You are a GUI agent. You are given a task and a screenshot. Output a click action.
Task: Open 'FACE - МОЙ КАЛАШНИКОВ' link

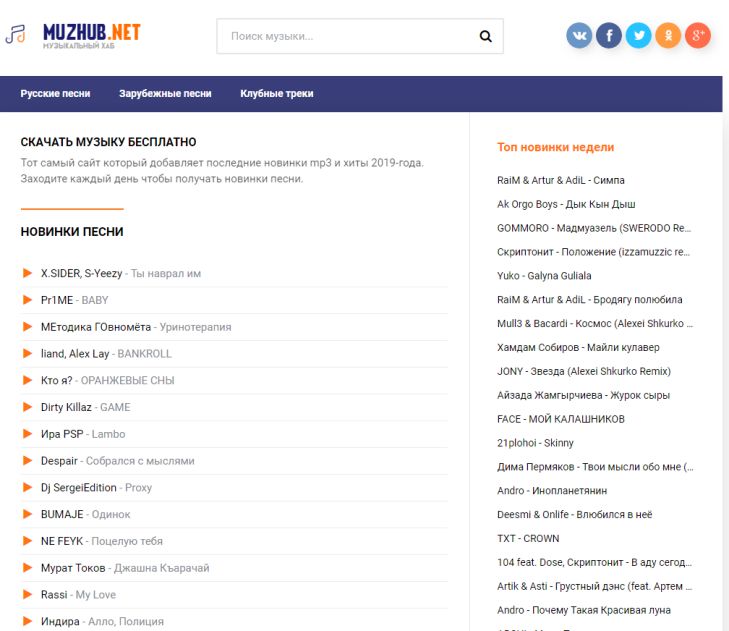561,419
